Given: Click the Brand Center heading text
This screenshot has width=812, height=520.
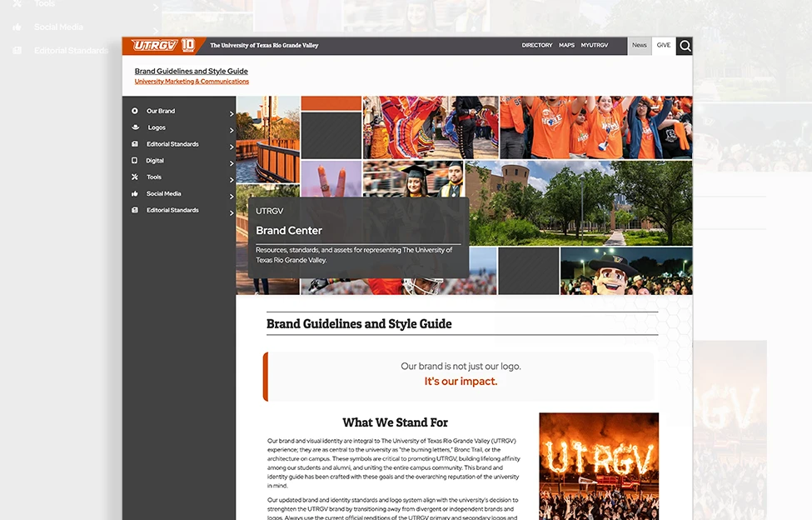Looking at the screenshot, I should click(288, 231).
